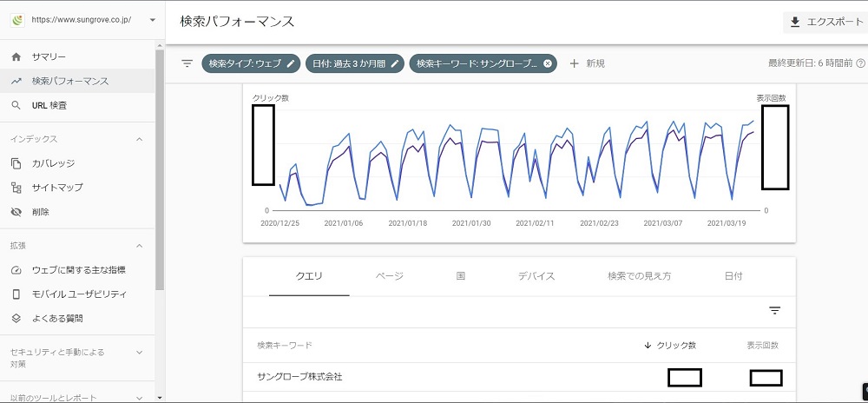Expand セキュリティと手動による対策 section
The width and height of the screenshot is (868, 403).
coord(140,352)
